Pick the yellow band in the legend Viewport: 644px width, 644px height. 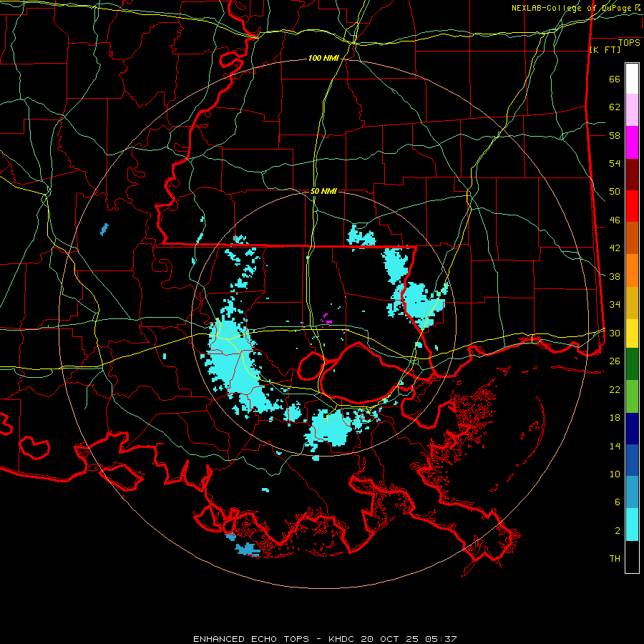(632, 333)
